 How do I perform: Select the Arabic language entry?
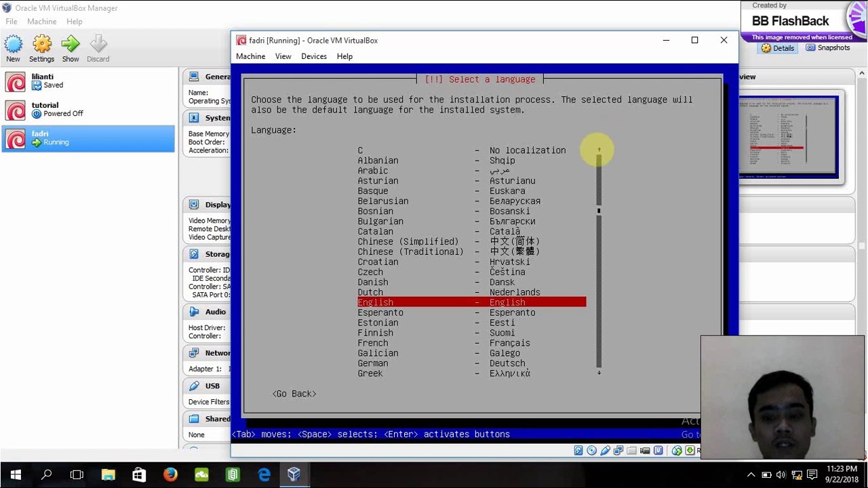pyautogui.click(x=472, y=171)
